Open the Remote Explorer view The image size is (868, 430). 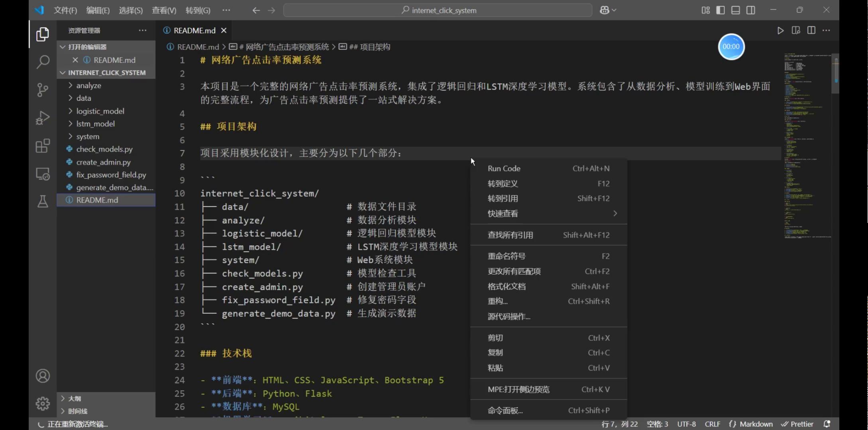(43, 174)
